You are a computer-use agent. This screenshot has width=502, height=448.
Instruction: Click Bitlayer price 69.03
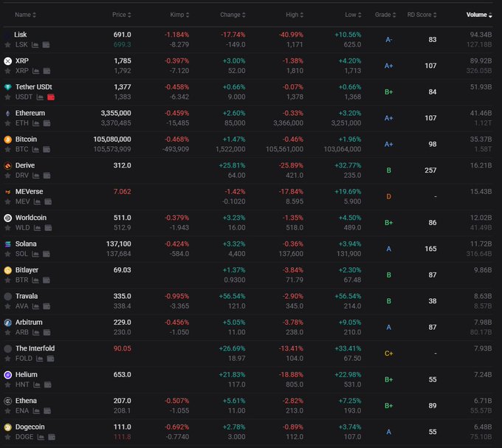tap(123, 270)
